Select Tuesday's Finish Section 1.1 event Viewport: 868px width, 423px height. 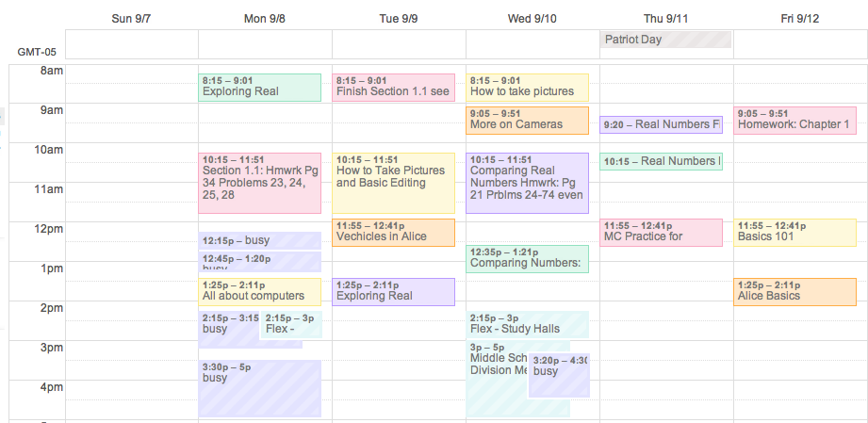pyautogui.click(x=394, y=88)
